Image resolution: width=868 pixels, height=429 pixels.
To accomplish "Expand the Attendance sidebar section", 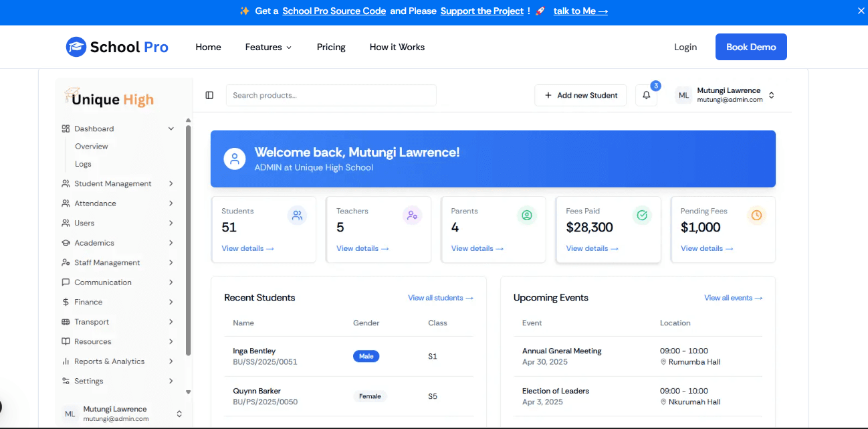I will [171, 203].
